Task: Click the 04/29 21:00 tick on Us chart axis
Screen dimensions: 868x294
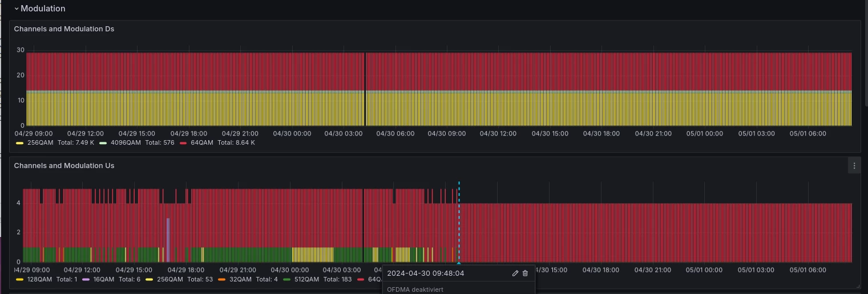Action: tap(238, 270)
